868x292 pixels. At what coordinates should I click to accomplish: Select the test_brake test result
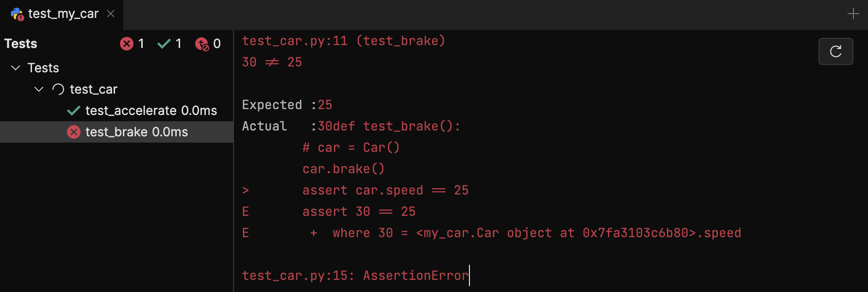point(136,132)
